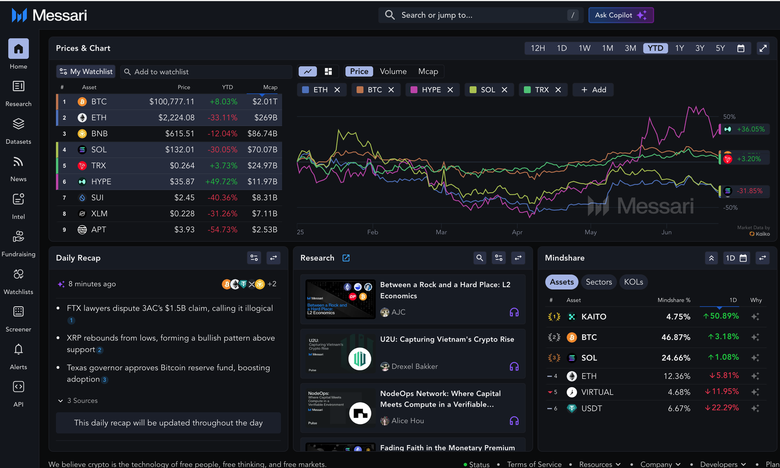The height and width of the screenshot is (468, 780).
Task: Show why KAITO mindshare changed
Action: tap(755, 317)
